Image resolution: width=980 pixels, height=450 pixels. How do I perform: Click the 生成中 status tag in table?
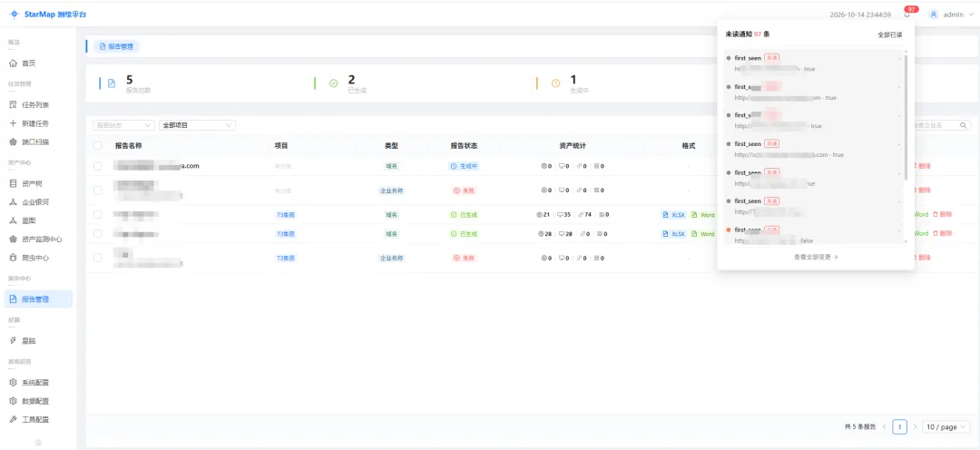[465, 166]
